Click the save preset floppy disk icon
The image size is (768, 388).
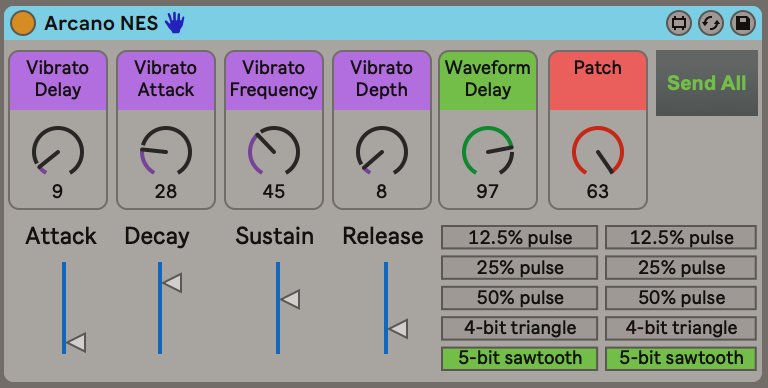(743, 23)
